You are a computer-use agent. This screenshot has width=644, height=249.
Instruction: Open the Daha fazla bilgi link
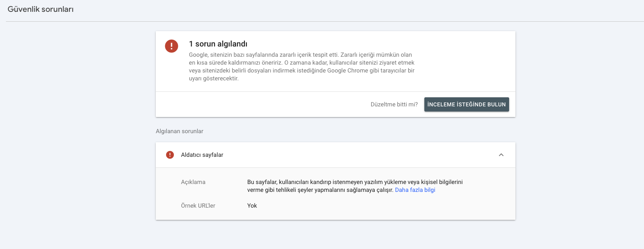tap(415, 190)
